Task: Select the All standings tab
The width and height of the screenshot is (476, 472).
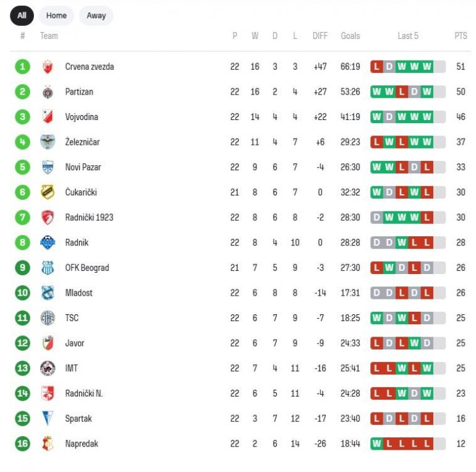Action: (x=22, y=15)
